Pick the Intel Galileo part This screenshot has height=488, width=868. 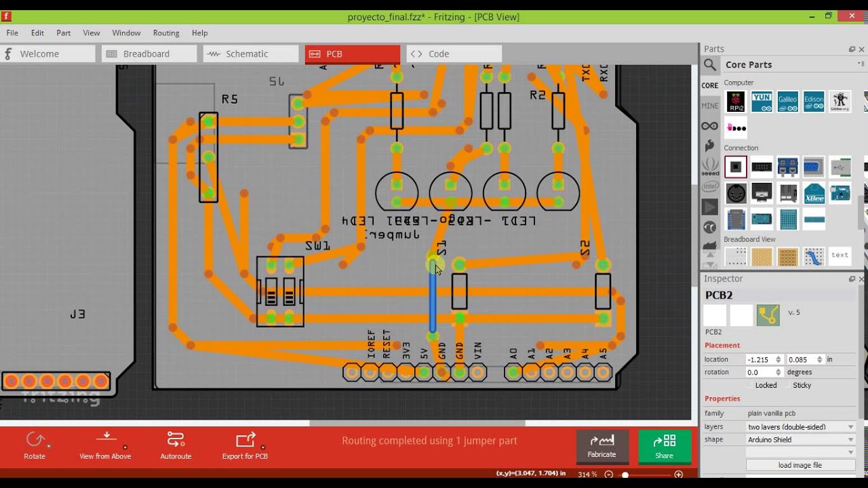pos(787,102)
